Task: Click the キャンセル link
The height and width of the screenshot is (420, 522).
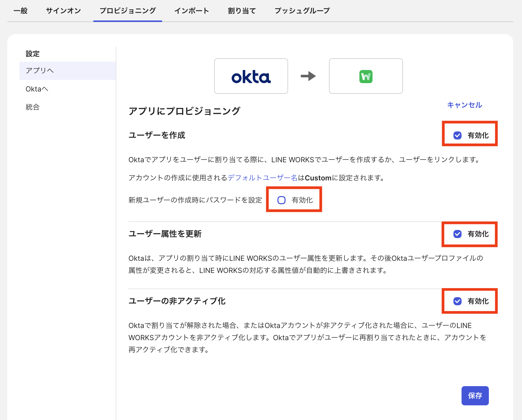Action: (x=465, y=105)
